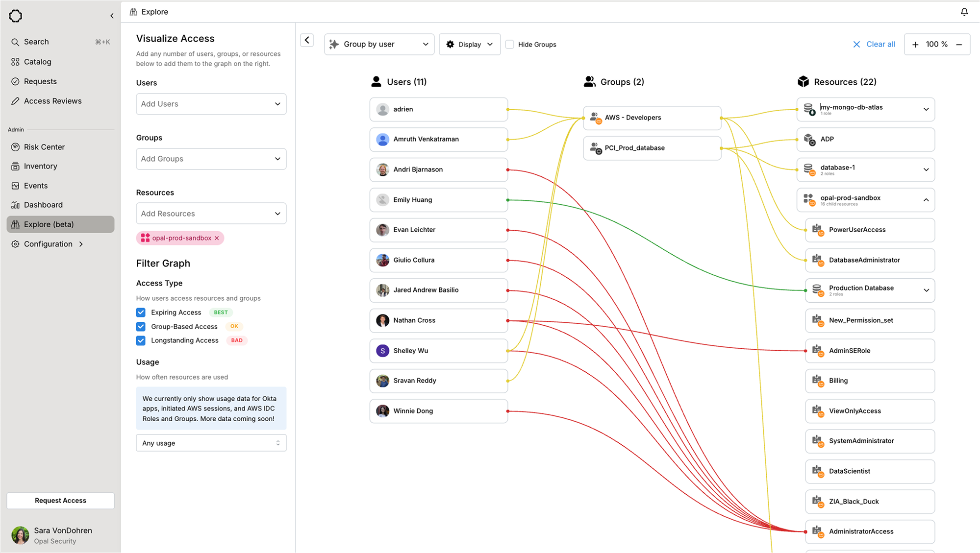Click the zoom in plus icon
980x553 pixels.
click(x=915, y=45)
